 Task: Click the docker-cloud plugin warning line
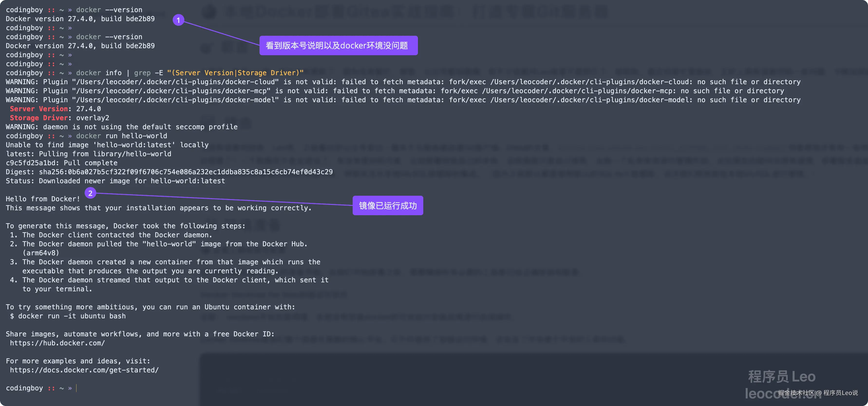click(403, 82)
